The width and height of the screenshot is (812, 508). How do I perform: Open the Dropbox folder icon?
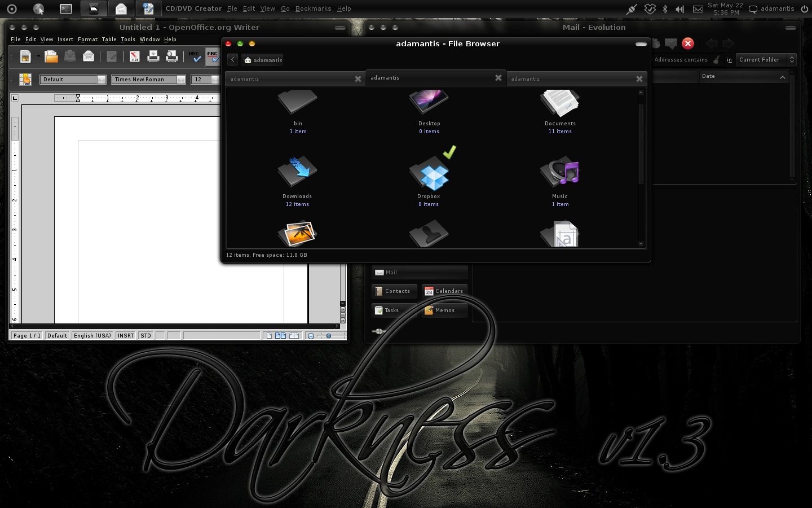click(429, 173)
